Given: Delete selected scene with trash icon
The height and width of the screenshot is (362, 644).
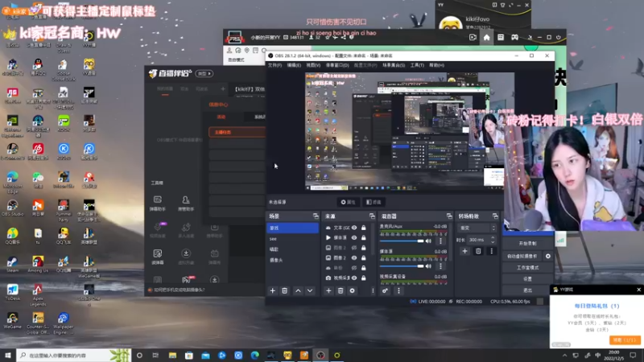Looking at the screenshot, I should click(284, 290).
